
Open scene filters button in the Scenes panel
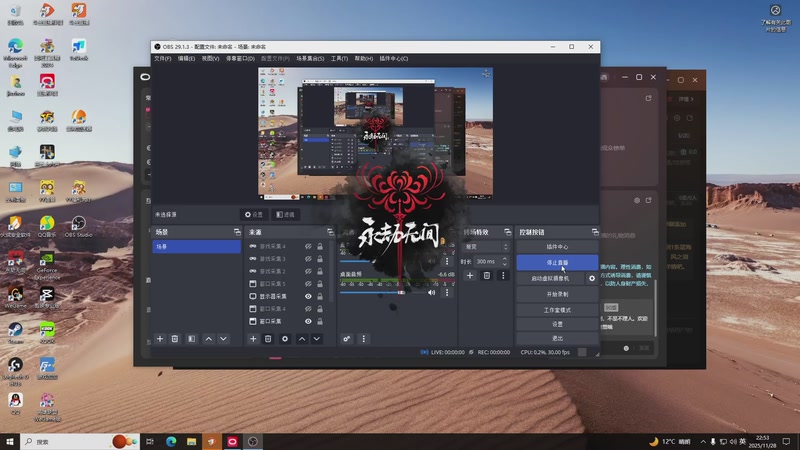(191, 339)
